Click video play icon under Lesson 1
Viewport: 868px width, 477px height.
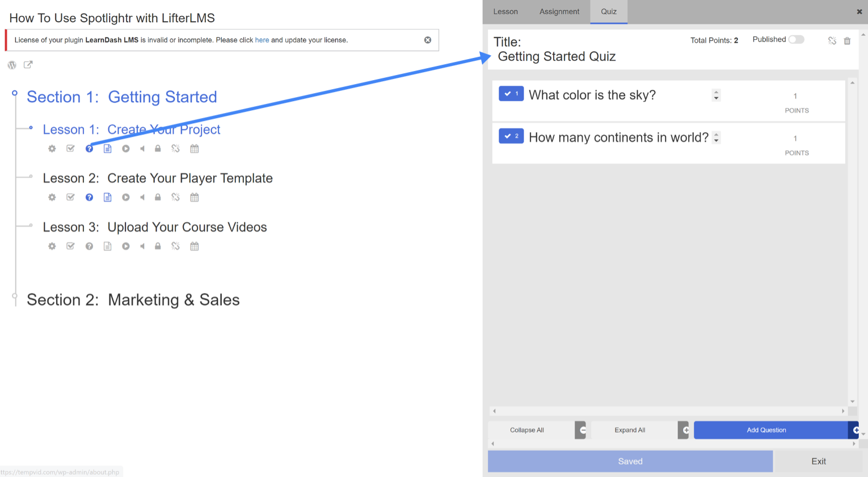coord(126,149)
